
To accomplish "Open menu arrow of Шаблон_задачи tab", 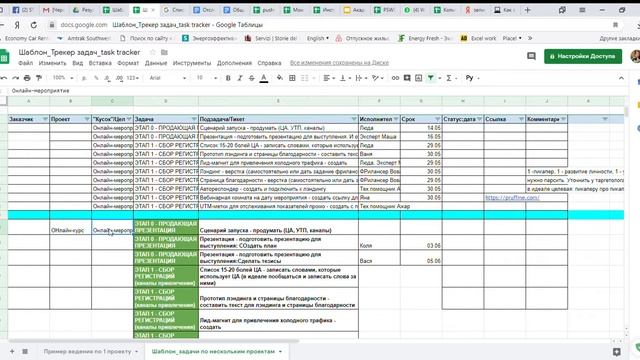I will pyautogui.click(x=280, y=351).
